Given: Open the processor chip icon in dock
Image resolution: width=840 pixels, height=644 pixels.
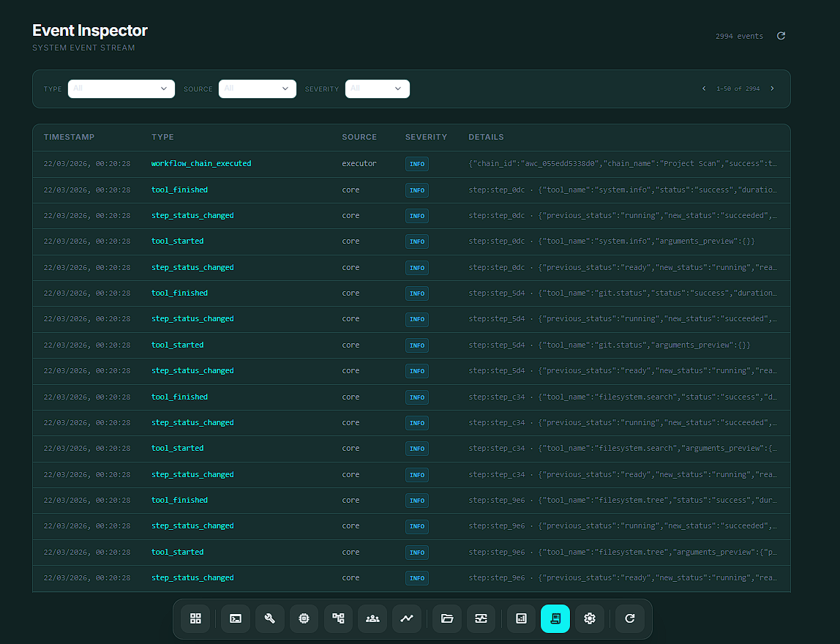Looking at the screenshot, I should click(x=304, y=618).
